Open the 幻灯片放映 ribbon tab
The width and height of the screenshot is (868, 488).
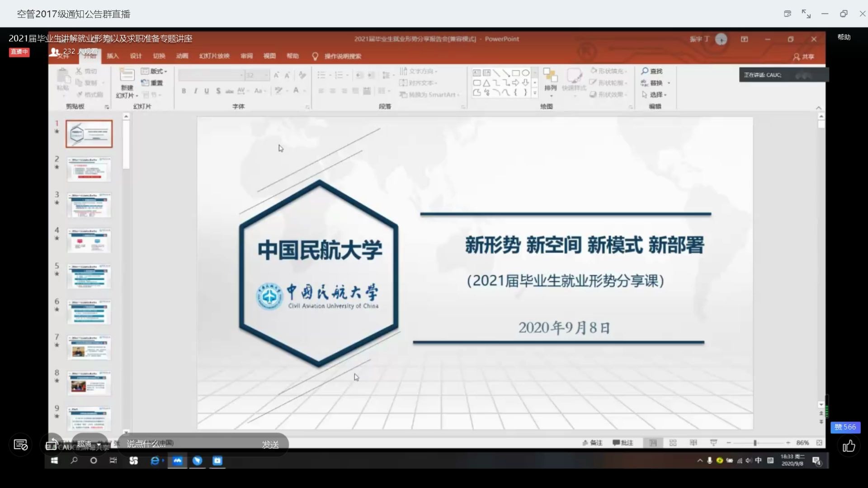point(214,56)
